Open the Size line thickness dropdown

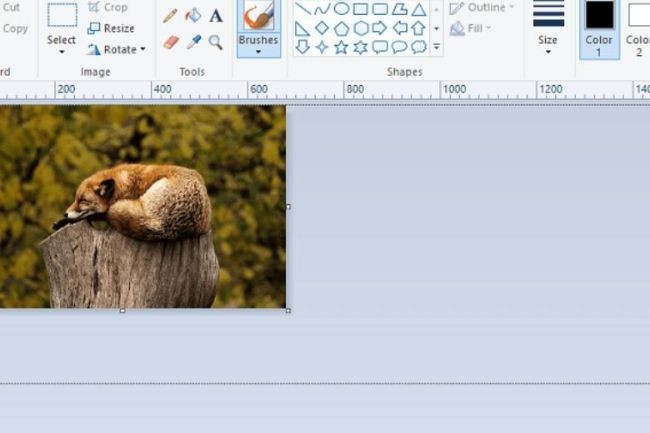click(548, 52)
